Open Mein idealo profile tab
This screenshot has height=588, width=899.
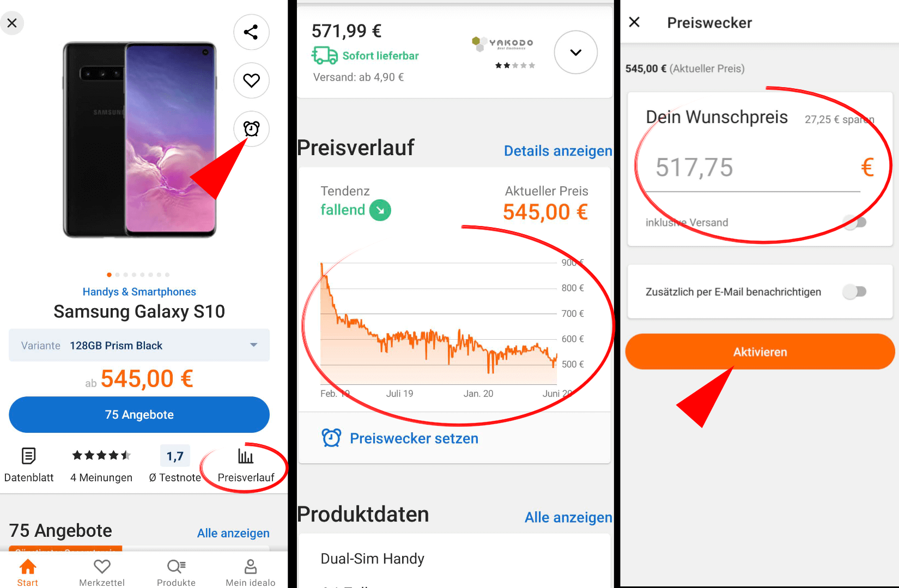coord(251,573)
